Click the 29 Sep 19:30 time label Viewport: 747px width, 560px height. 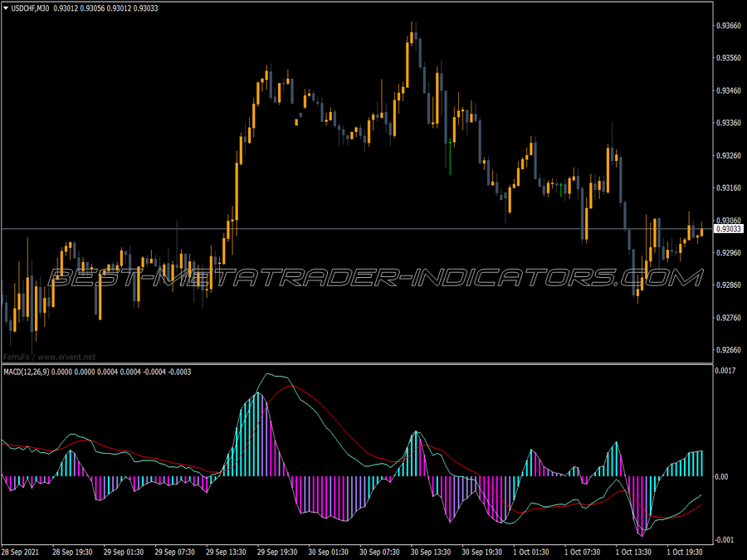(277, 553)
